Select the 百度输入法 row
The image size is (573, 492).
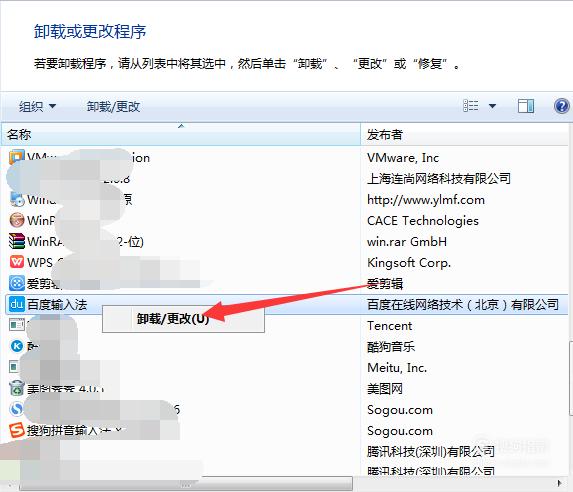point(286,304)
